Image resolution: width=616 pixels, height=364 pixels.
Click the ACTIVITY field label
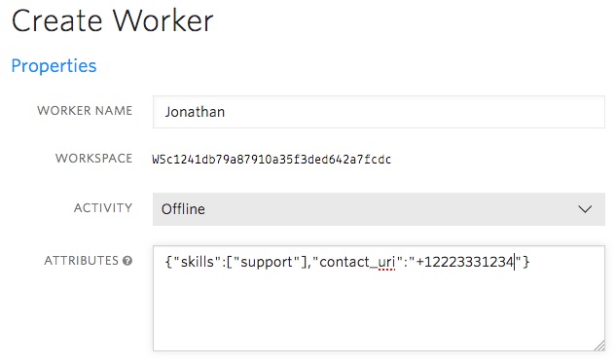tap(103, 208)
